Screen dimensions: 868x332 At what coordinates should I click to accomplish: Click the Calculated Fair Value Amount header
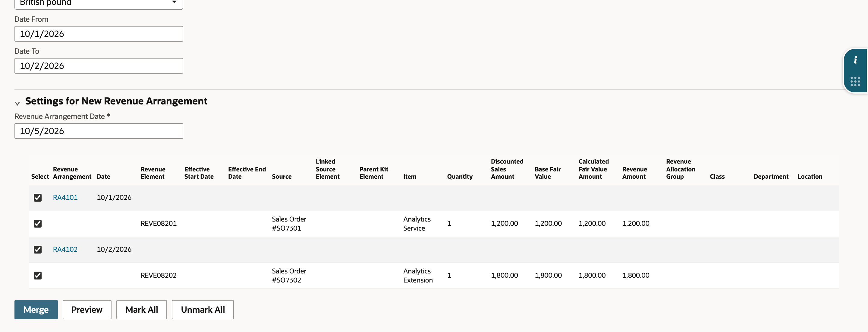pyautogui.click(x=593, y=169)
